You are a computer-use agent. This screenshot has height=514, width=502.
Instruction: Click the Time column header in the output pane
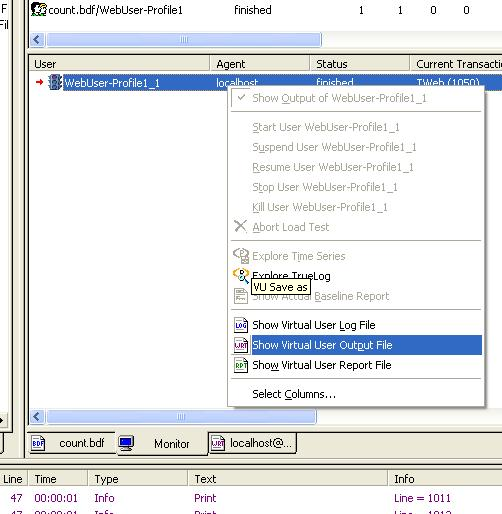click(x=58, y=479)
